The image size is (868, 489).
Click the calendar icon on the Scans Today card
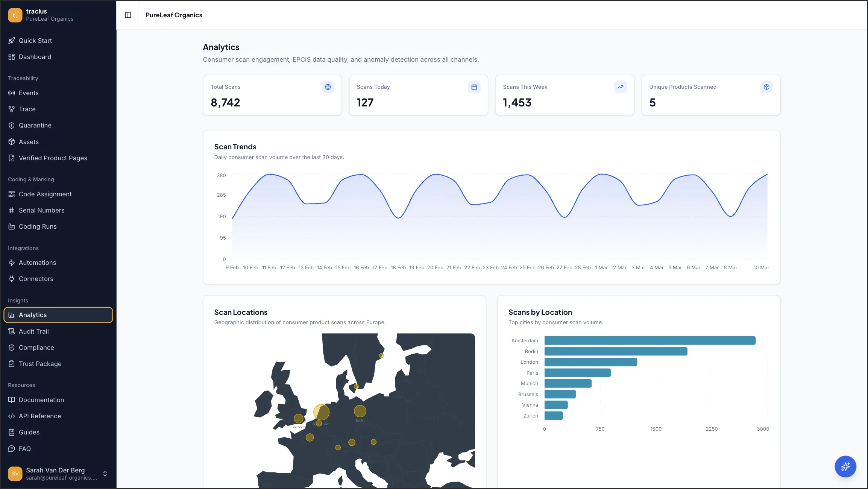point(474,87)
